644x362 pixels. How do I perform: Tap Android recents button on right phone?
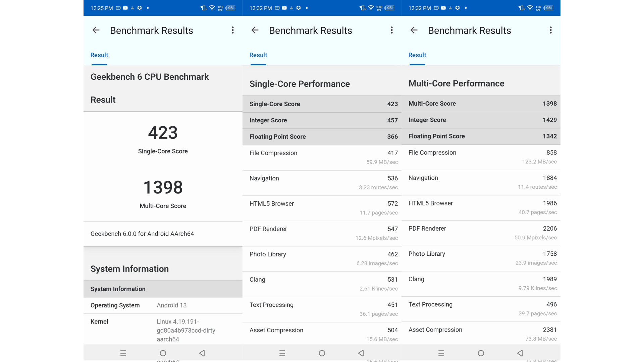(x=441, y=353)
